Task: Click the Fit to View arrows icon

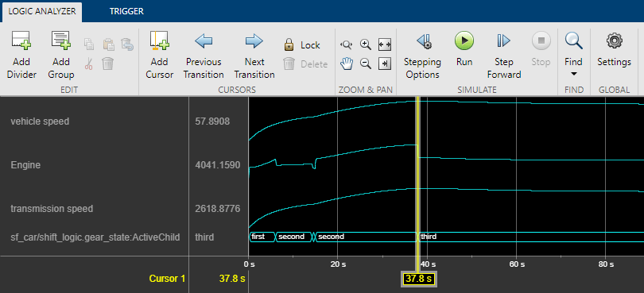Action: 385,44
